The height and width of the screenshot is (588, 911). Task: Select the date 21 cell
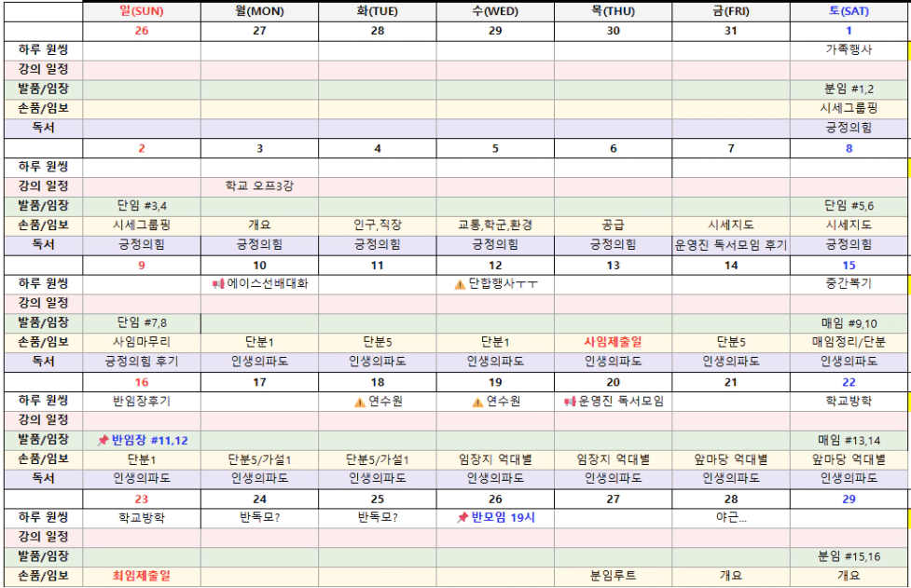point(731,382)
